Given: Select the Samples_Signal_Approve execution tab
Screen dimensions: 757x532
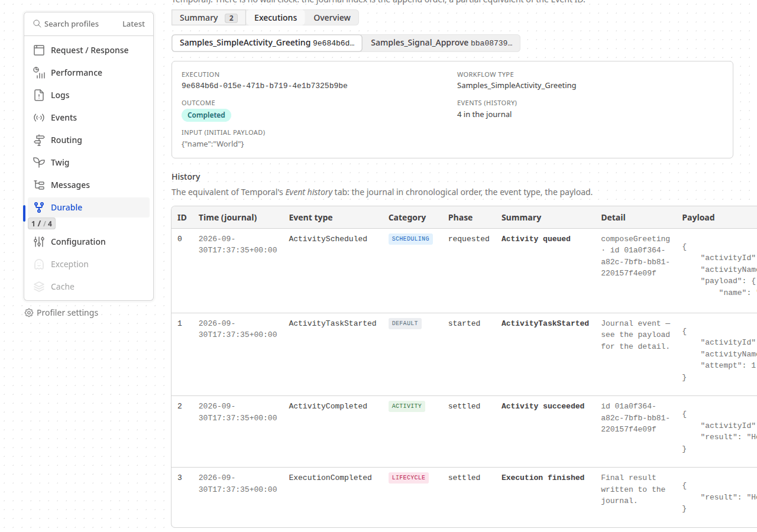Looking at the screenshot, I should (x=441, y=43).
